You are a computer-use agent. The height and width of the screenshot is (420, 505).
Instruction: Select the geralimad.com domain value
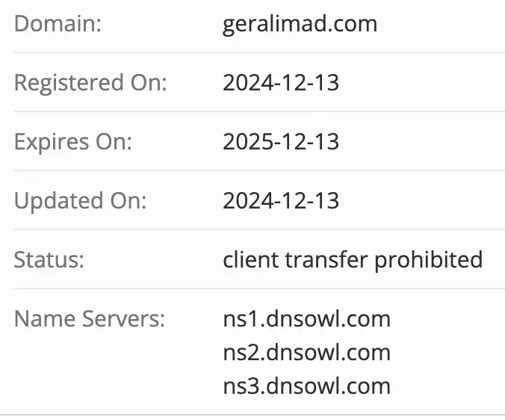(x=300, y=24)
